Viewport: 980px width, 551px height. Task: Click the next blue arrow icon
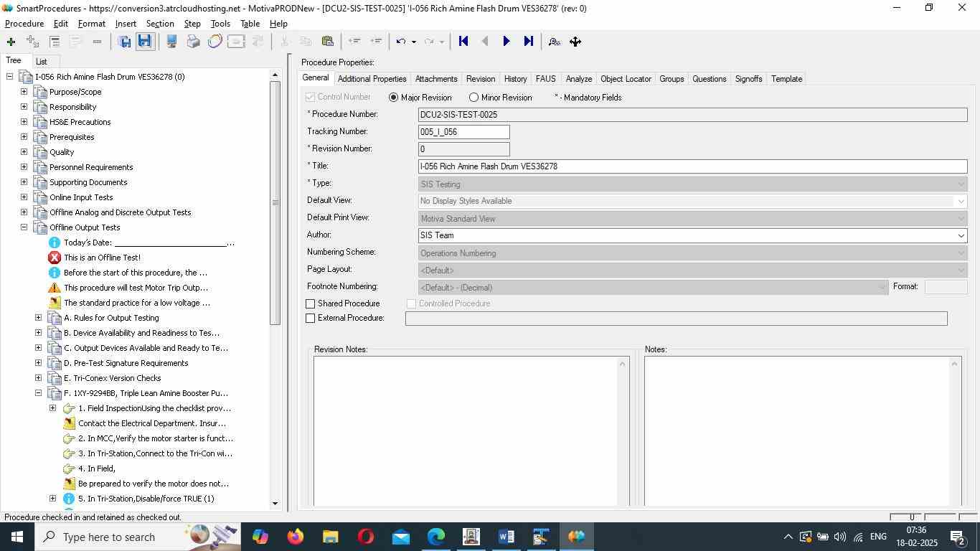pos(506,42)
